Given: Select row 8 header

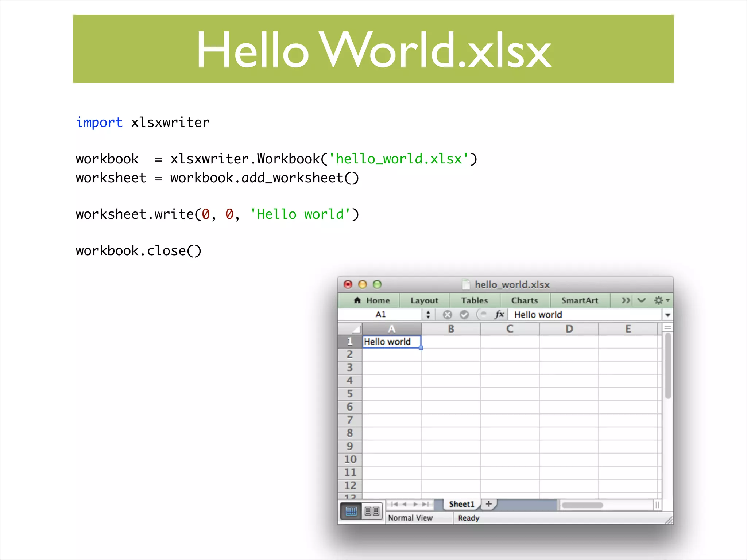Looking at the screenshot, I should coord(350,433).
